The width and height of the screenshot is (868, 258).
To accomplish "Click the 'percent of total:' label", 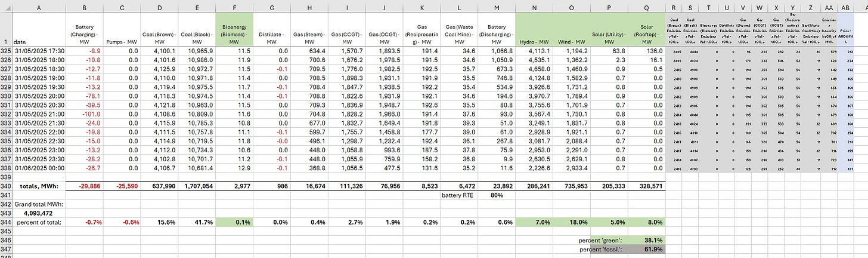I will pyautogui.click(x=39, y=222).
